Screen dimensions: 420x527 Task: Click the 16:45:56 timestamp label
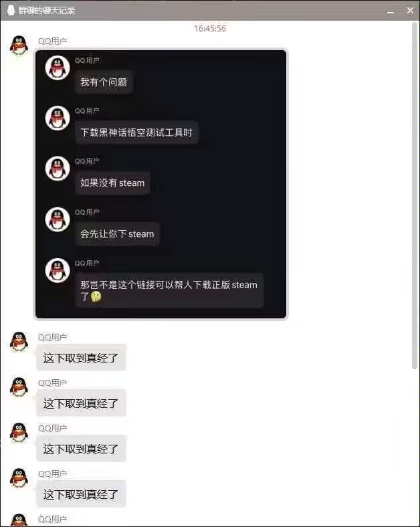(210, 29)
